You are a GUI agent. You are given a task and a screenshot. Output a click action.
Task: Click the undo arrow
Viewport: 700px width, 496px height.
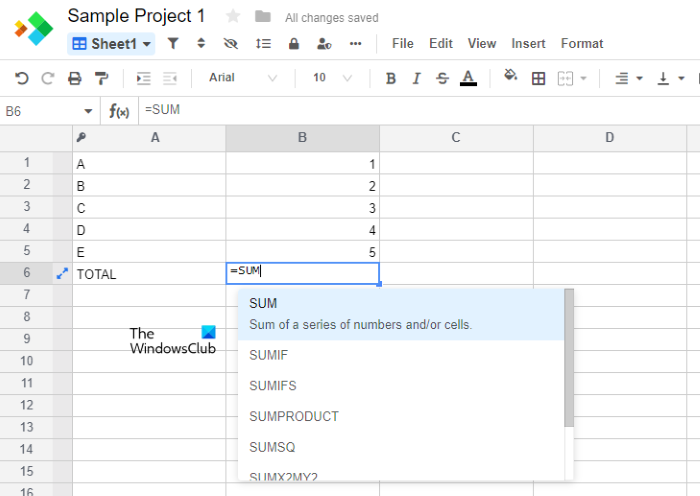[x=21, y=78]
